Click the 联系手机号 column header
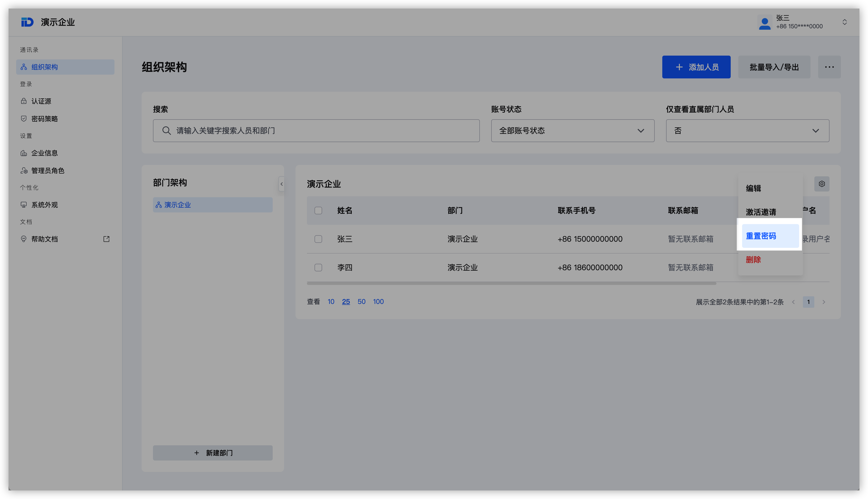Image resolution: width=868 pixels, height=499 pixels. (x=577, y=211)
